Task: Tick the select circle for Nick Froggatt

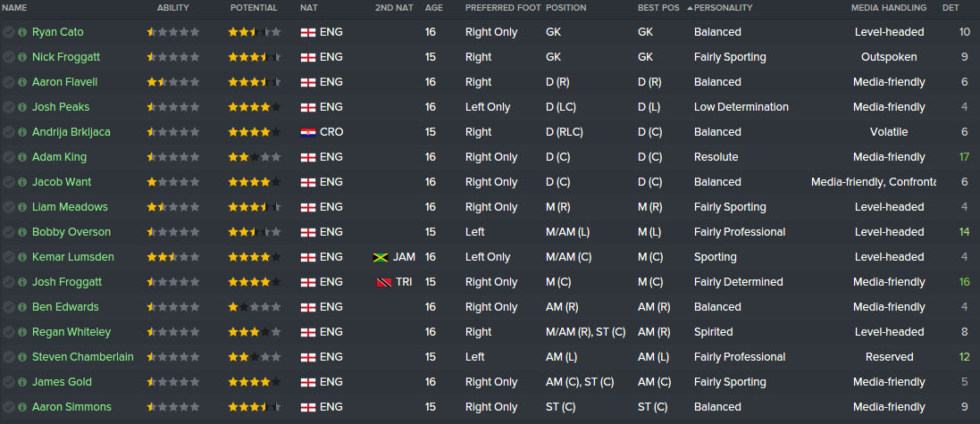Action: (x=8, y=57)
